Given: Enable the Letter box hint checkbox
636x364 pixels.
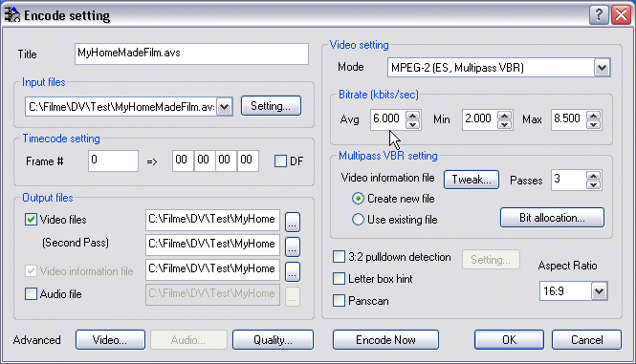Looking at the screenshot, I should click(339, 278).
